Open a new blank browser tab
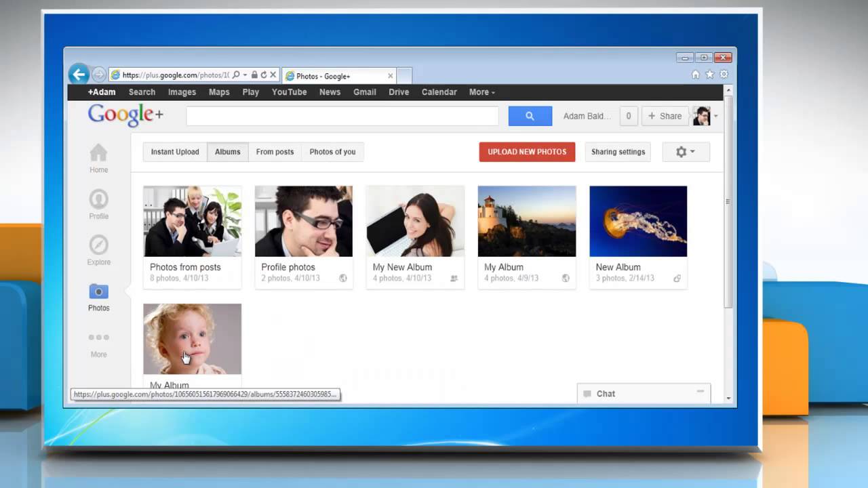The height and width of the screenshot is (488, 868). click(404, 75)
